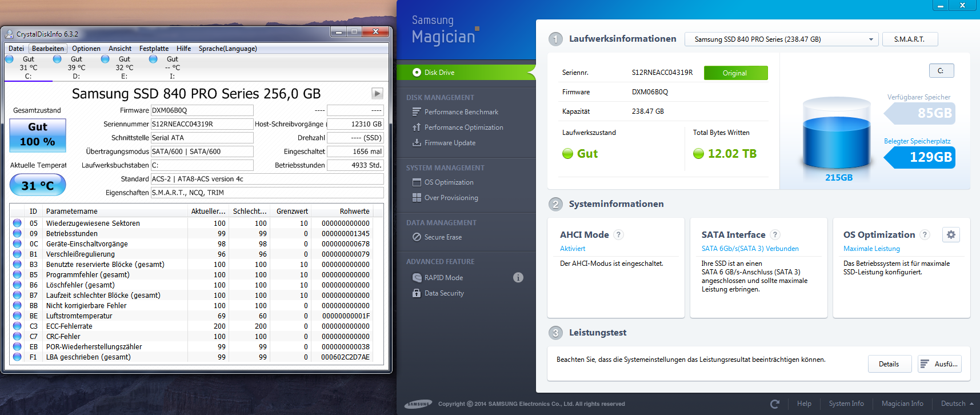This screenshot has height=415, width=980.
Task: Click status orb for Wiederzugewiesene Sektoren row
Action: click(17, 224)
